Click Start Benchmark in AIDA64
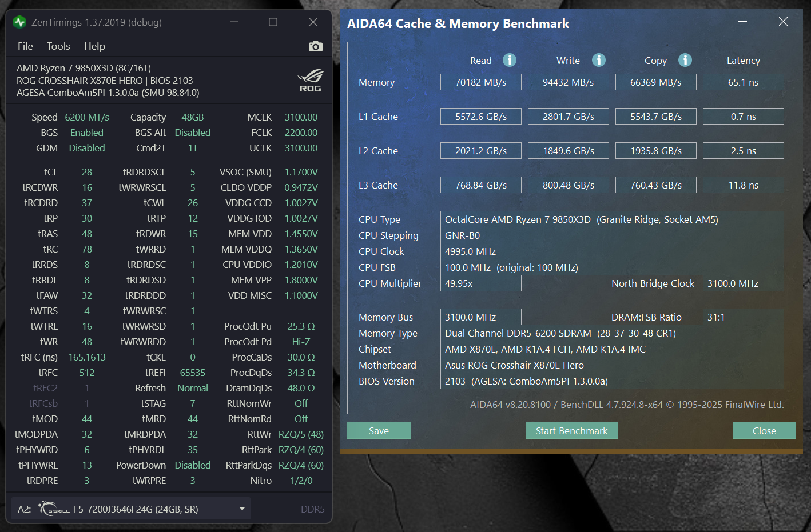Image resolution: width=811 pixels, height=532 pixels. click(x=572, y=431)
